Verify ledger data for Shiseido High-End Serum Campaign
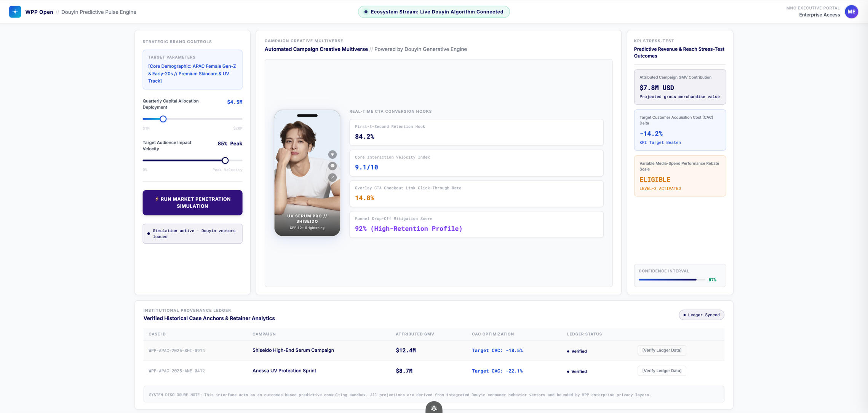868x413 pixels. tap(662, 350)
